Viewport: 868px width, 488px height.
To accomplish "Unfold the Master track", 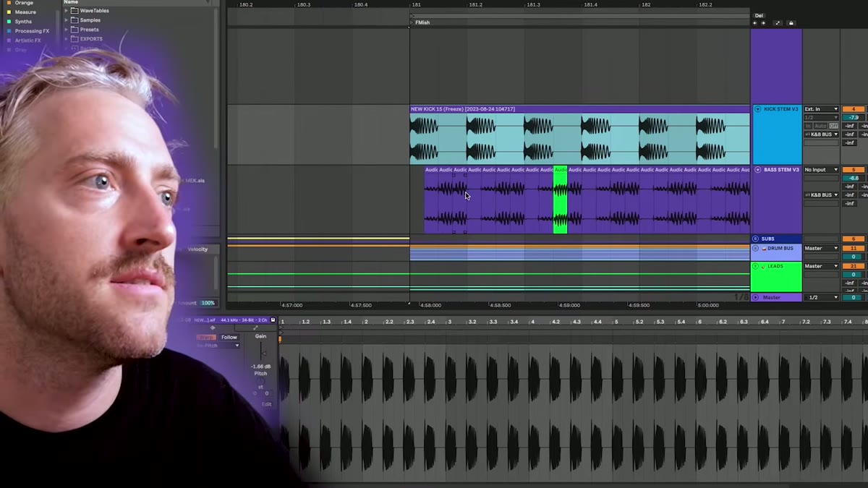I will pyautogui.click(x=756, y=297).
